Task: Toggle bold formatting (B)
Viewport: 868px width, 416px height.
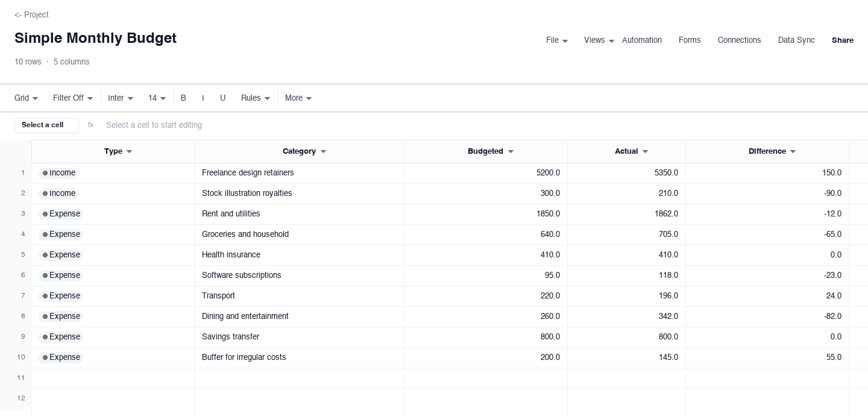Action: pos(184,98)
